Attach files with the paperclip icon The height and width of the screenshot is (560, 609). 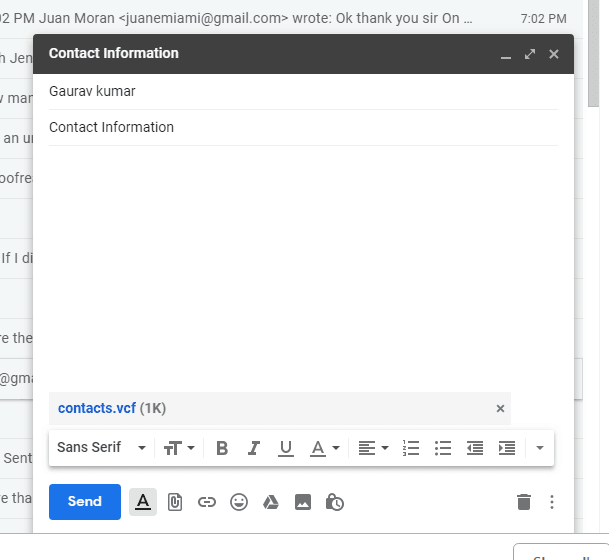175,502
